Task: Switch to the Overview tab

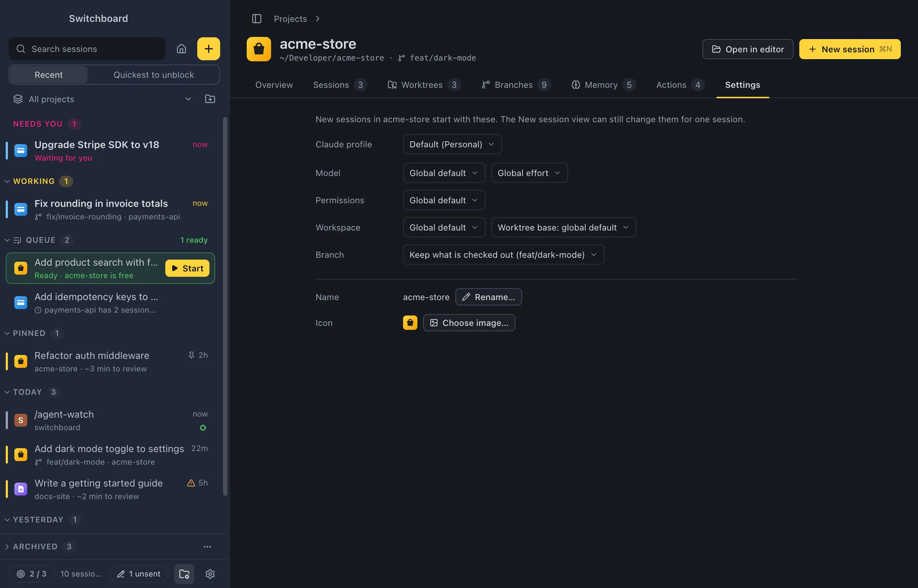Action: (x=274, y=85)
